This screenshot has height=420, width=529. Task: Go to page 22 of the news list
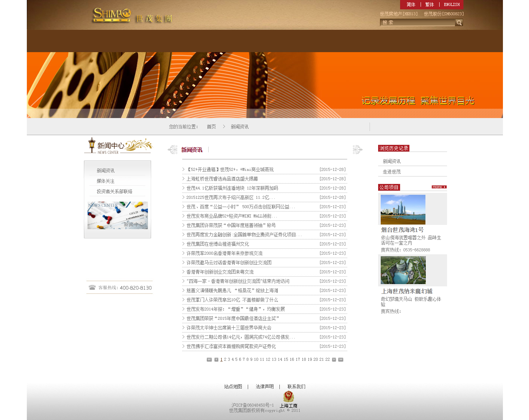(x=327, y=360)
